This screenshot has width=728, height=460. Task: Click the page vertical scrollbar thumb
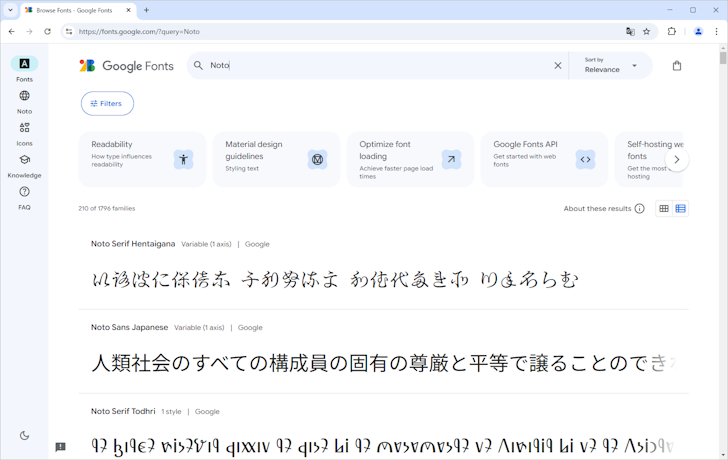(x=723, y=58)
